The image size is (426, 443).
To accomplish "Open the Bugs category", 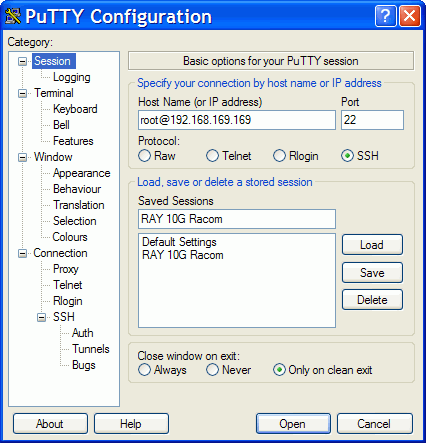I will (84, 365).
